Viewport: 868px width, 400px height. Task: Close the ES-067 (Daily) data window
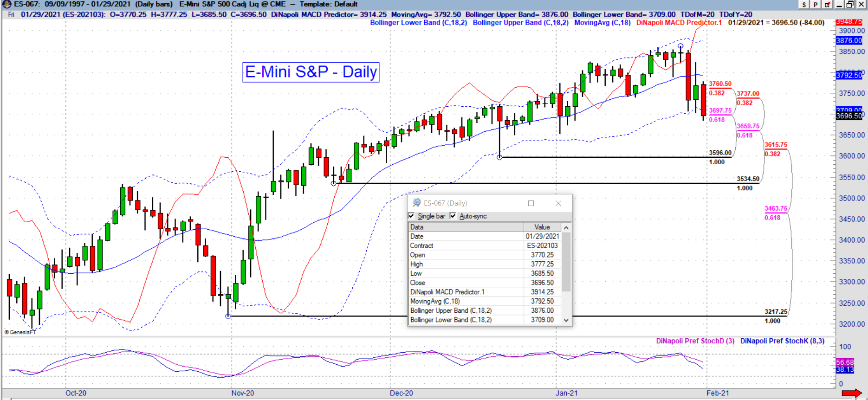click(x=558, y=203)
